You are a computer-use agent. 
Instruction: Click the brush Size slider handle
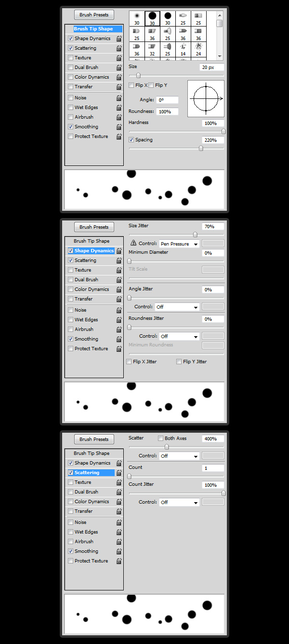click(x=138, y=75)
